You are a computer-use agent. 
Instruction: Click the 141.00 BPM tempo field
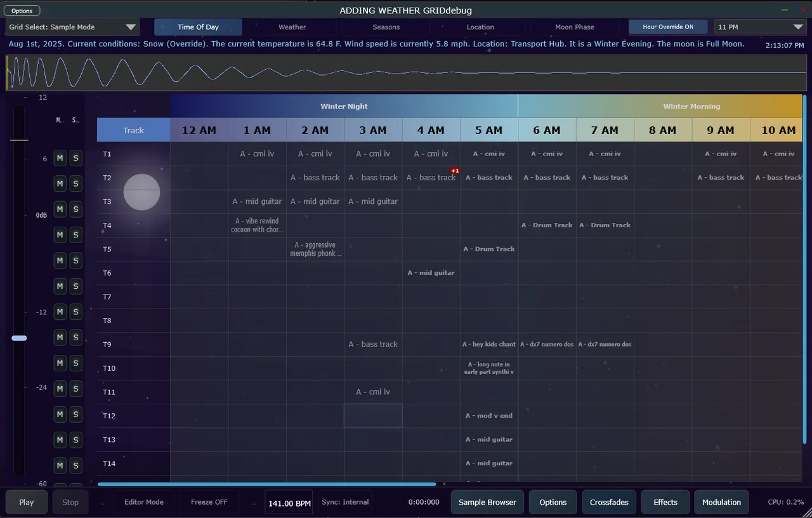289,503
